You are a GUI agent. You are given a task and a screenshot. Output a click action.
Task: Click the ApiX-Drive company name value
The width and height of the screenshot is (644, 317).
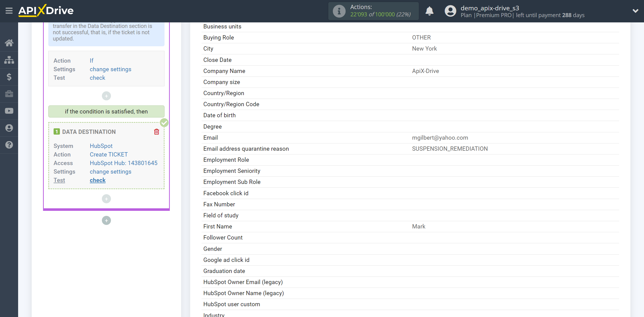[425, 71]
